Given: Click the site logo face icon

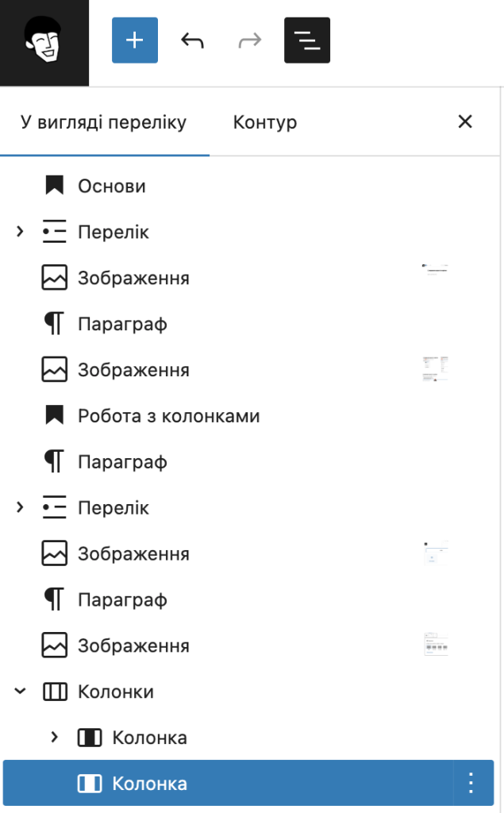Looking at the screenshot, I should (44, 40).
